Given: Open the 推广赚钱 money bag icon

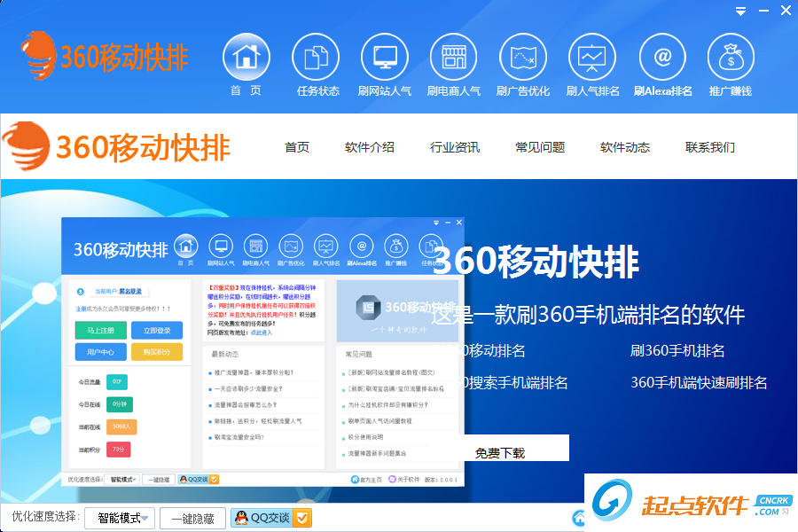Looking at the screenshot, I should (x=731, y=57).
